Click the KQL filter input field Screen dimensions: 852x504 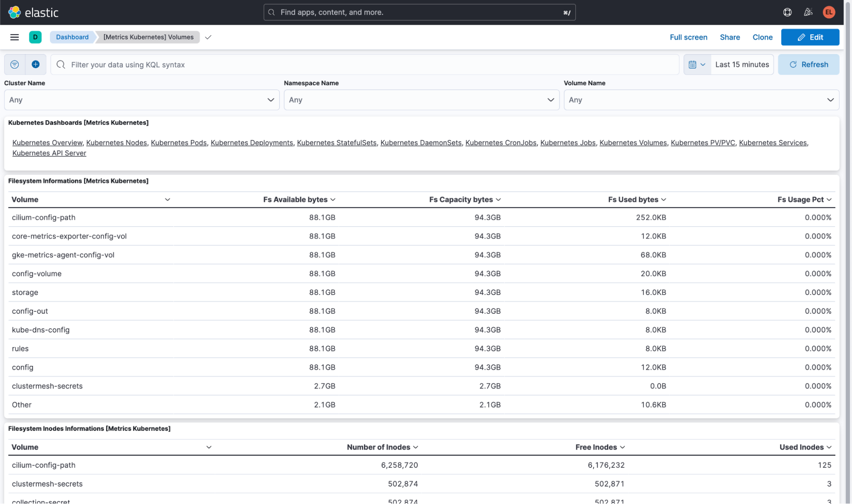coord(367,64)
